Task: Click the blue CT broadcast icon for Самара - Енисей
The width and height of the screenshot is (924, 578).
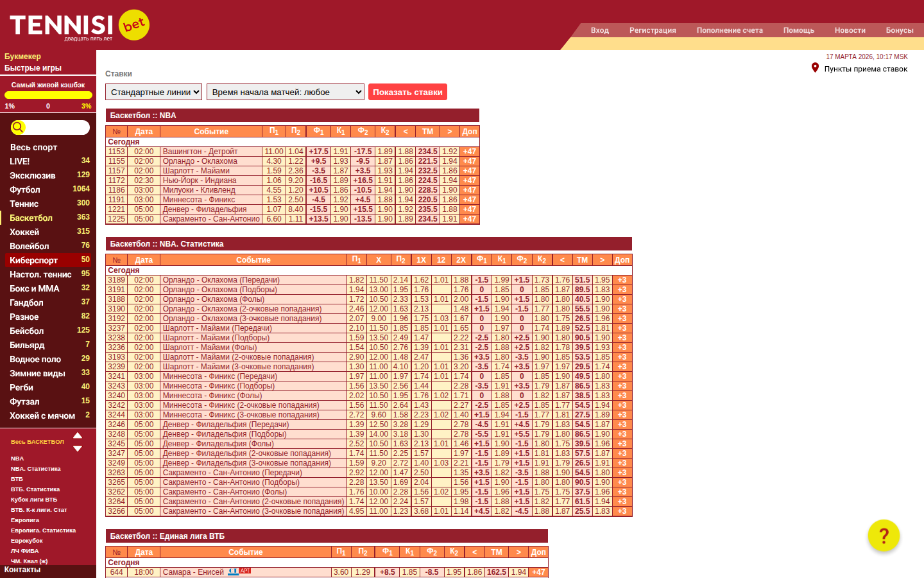Action: (x=233, y=571)
